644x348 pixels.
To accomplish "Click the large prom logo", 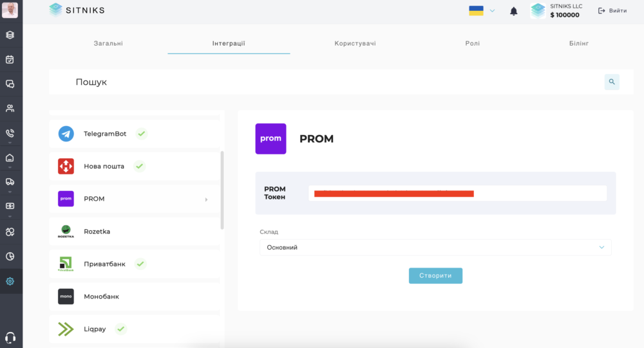I will coord(270,139).
